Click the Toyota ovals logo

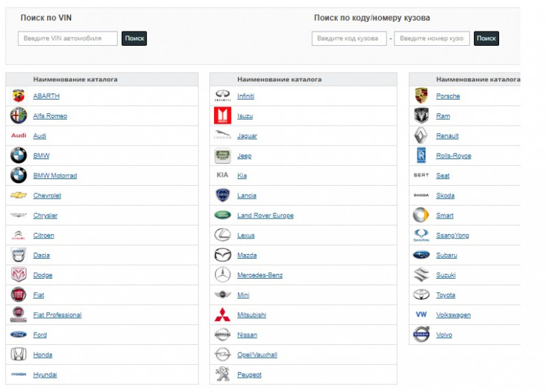pyautogui.click(x=421, y=295)
